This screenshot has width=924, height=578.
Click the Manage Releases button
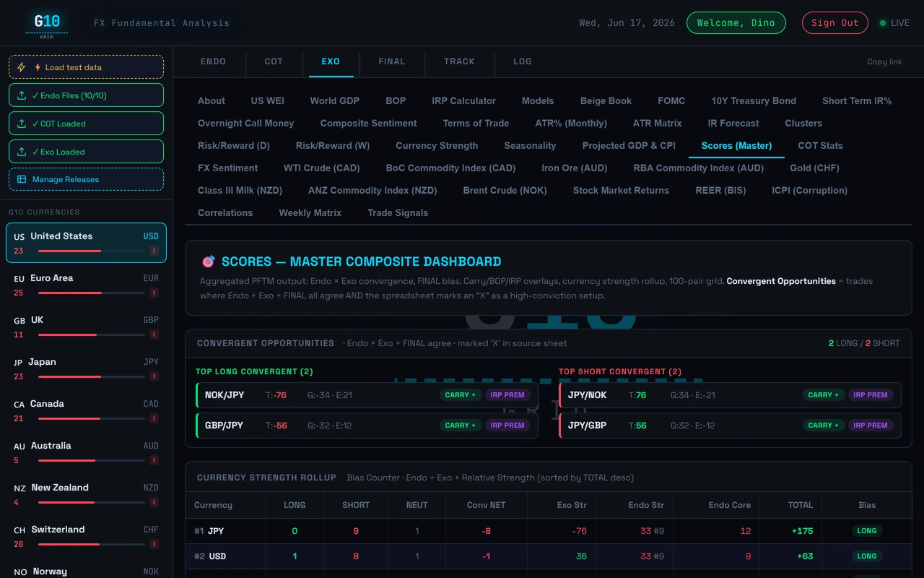86,179
